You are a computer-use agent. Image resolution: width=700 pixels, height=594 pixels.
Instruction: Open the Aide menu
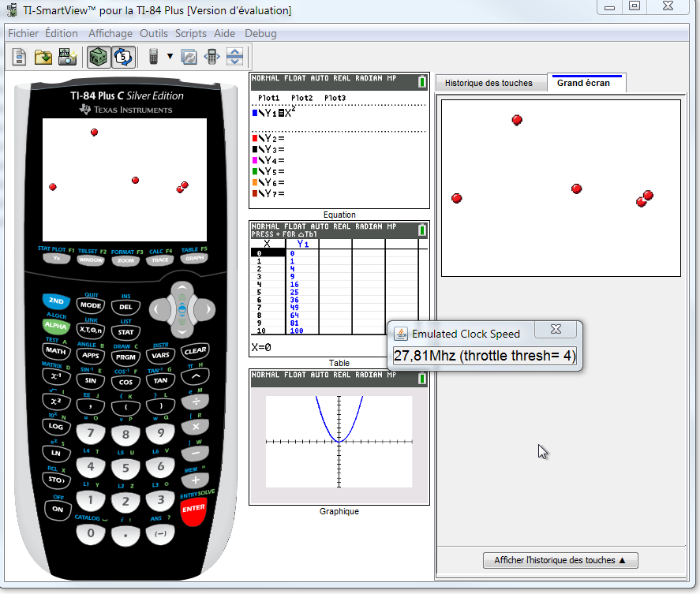(225, 33)
